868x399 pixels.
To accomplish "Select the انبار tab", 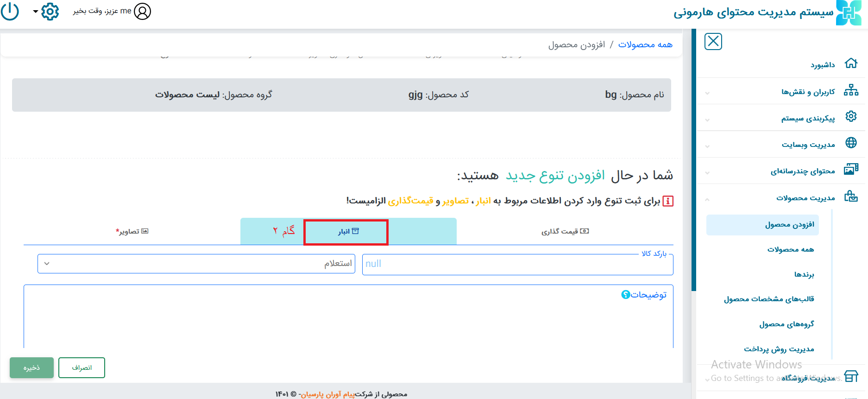I will click(348, 231).
